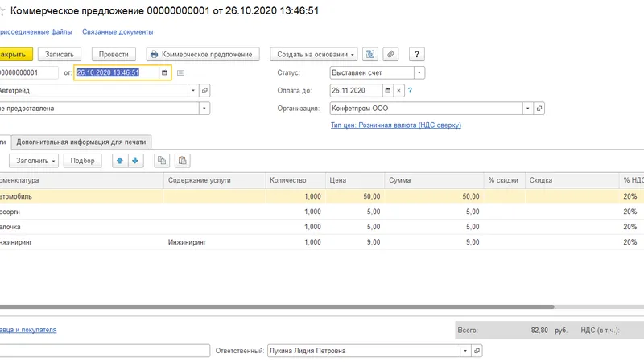
Task: Move the selected row down
Action: click(135, 160)
